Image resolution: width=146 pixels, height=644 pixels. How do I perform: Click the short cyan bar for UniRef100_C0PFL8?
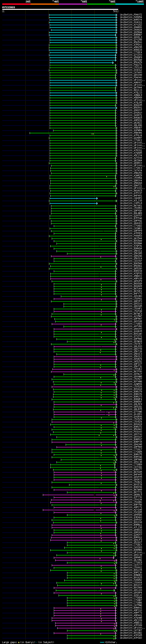click(x=74, y=203)
